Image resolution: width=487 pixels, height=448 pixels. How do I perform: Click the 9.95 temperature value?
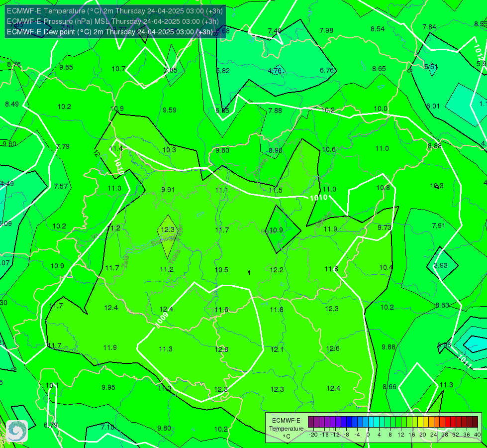click(108, 387)
